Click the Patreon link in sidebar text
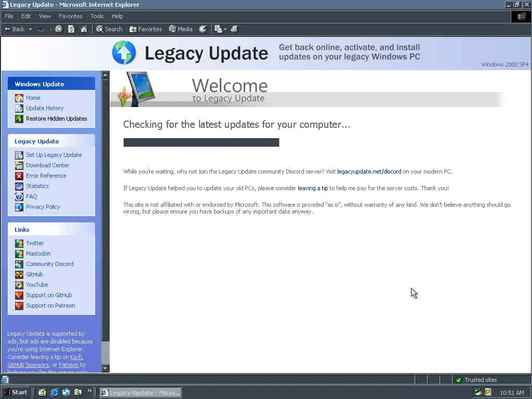Viewport: 532px width, 399px height. 69,365
